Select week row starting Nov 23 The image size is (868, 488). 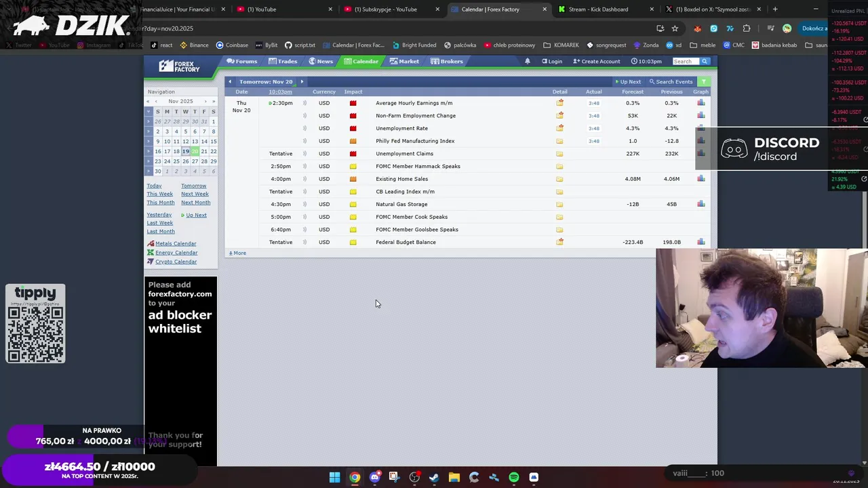[149, 161]
